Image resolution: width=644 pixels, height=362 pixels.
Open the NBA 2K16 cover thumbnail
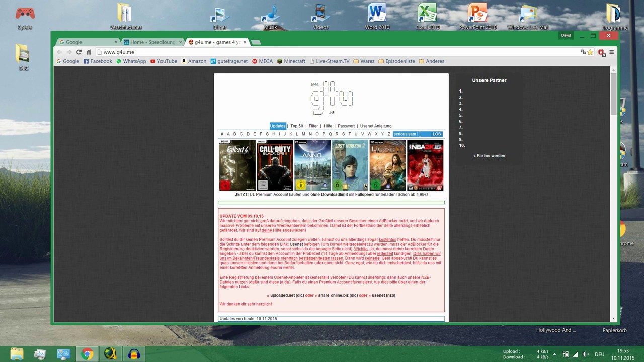425,165
